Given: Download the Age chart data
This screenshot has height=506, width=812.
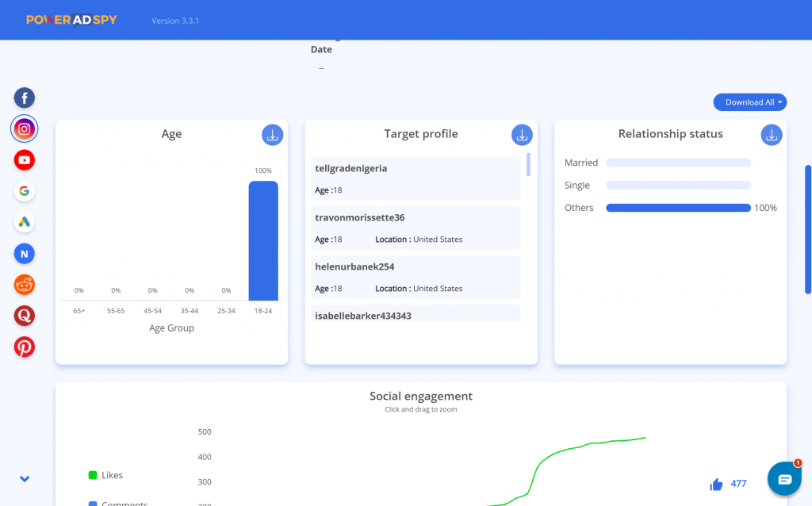Looking at the screenshot, I should pyautogui.click(x=272, y=135).
